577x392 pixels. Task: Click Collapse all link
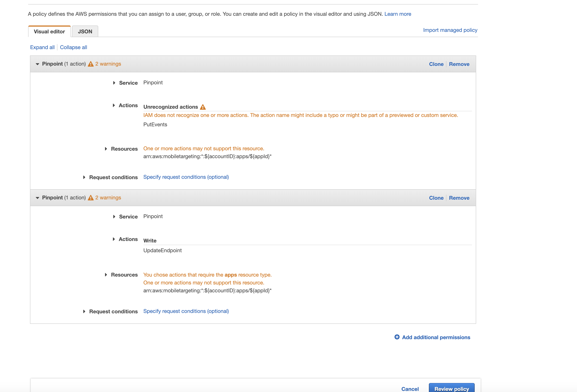[73, 47]
